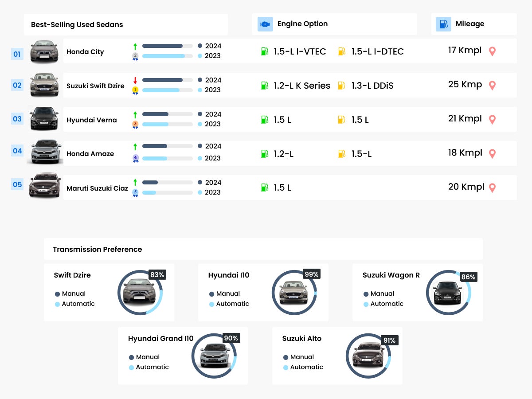This screenshot has width=532, height=399.
Task: Click the location pin in Honda City row
Action: click(x=492, y=51)
